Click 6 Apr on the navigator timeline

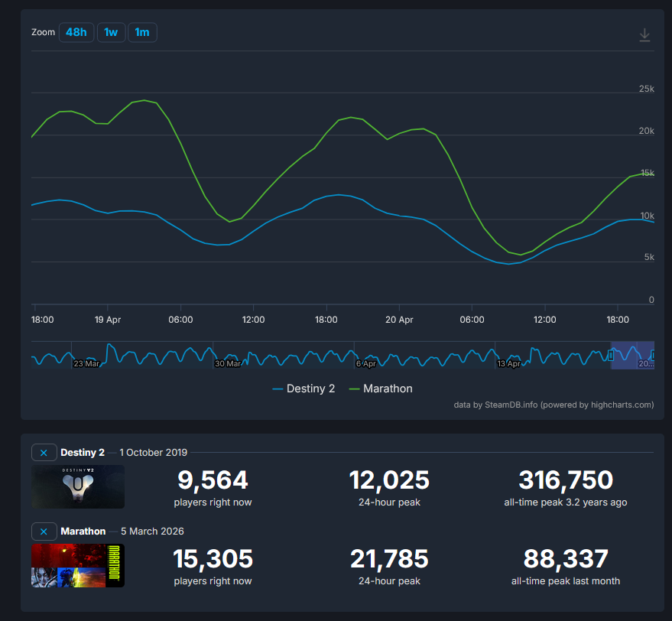tap(365, 364)
